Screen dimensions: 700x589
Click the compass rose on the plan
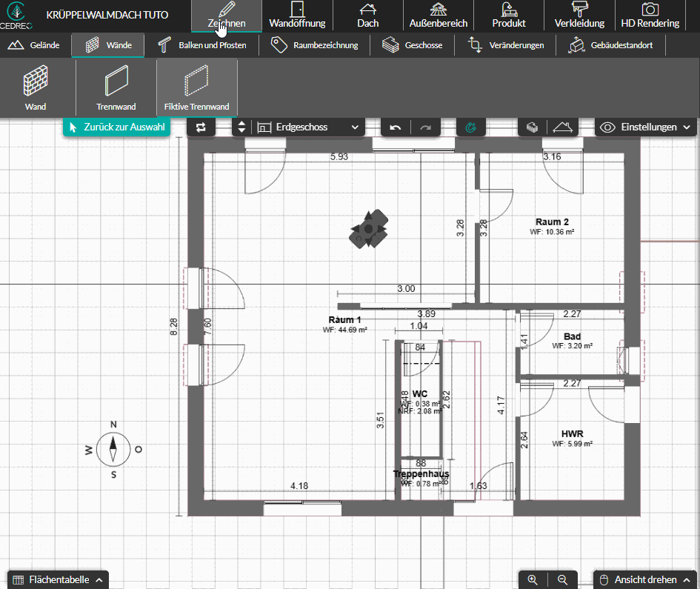click(x=113, y=449)
